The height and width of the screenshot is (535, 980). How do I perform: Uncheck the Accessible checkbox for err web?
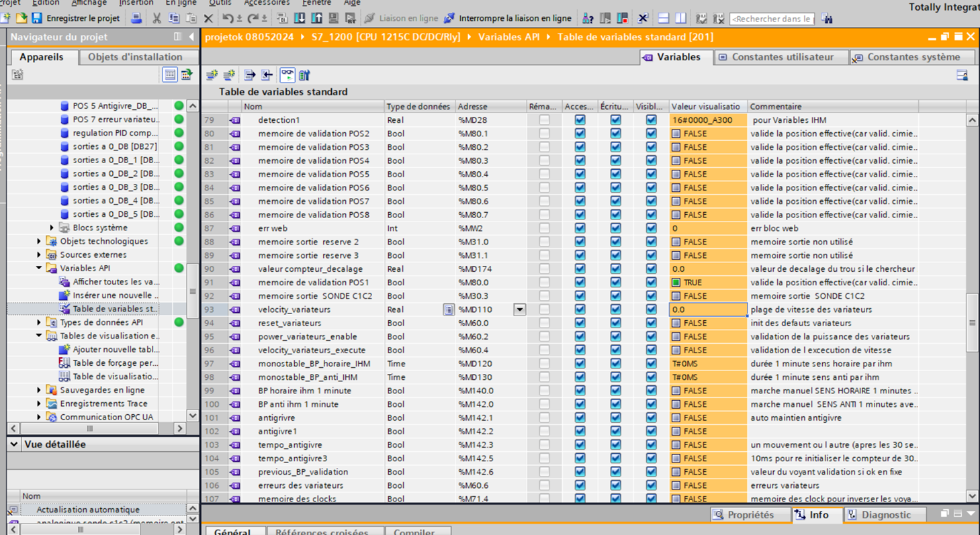580,228
